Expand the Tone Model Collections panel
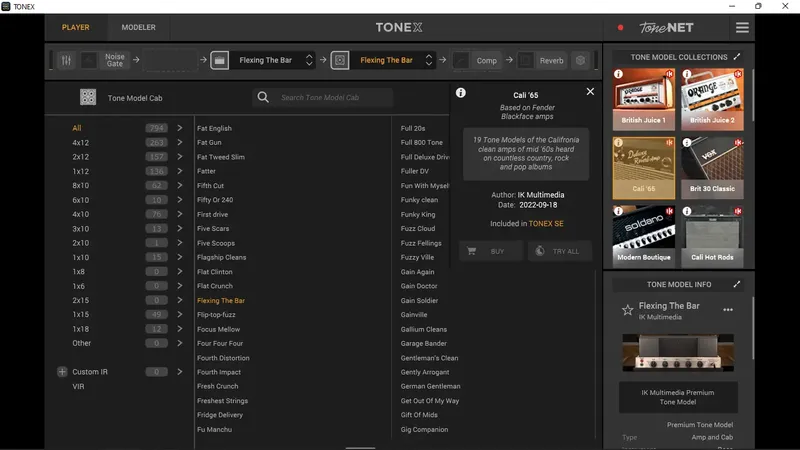Screen dimensions: 800x450 (737, 57)
